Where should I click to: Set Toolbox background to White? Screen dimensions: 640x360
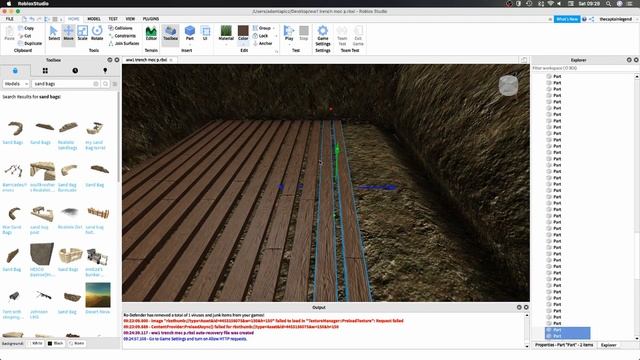tap(35, 343)
